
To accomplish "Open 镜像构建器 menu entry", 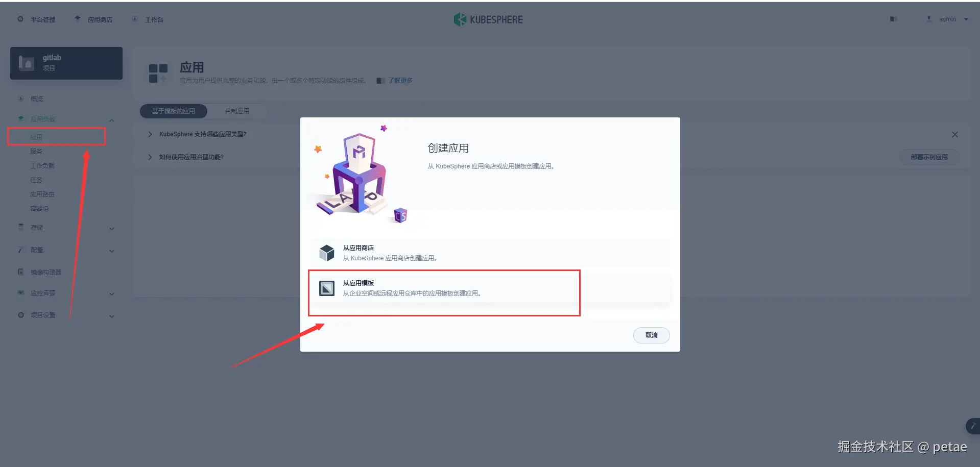I will (x=46, y=272).
